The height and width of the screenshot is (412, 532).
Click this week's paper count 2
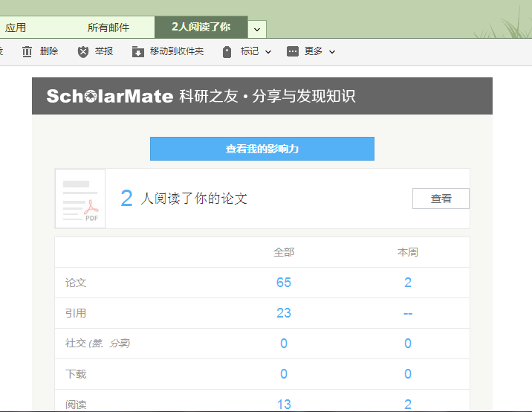click(408, 283)
